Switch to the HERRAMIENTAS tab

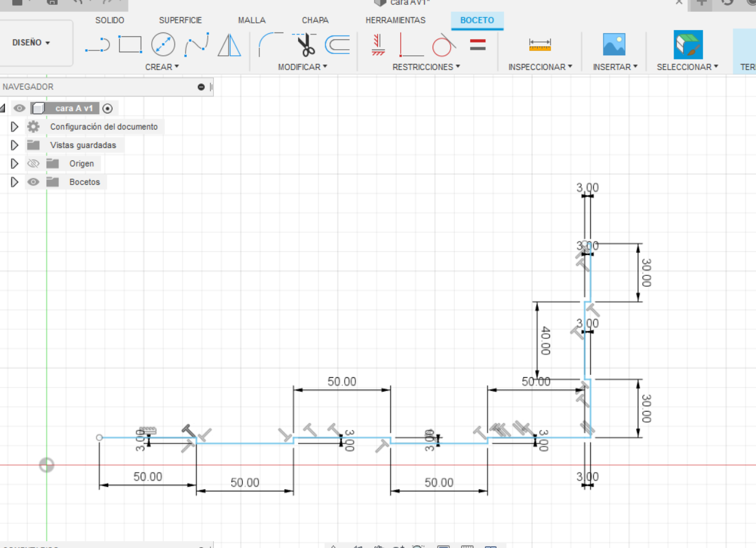[x=396, y=20]
